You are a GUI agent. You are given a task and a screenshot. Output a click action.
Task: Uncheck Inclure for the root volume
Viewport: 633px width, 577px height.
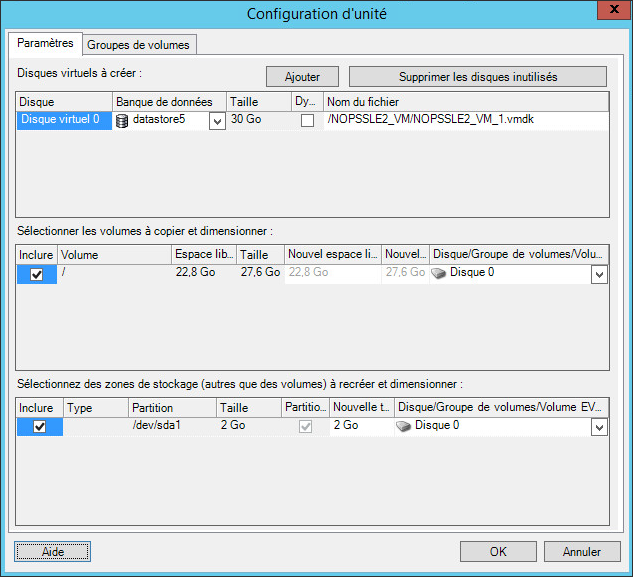point(37,274)
